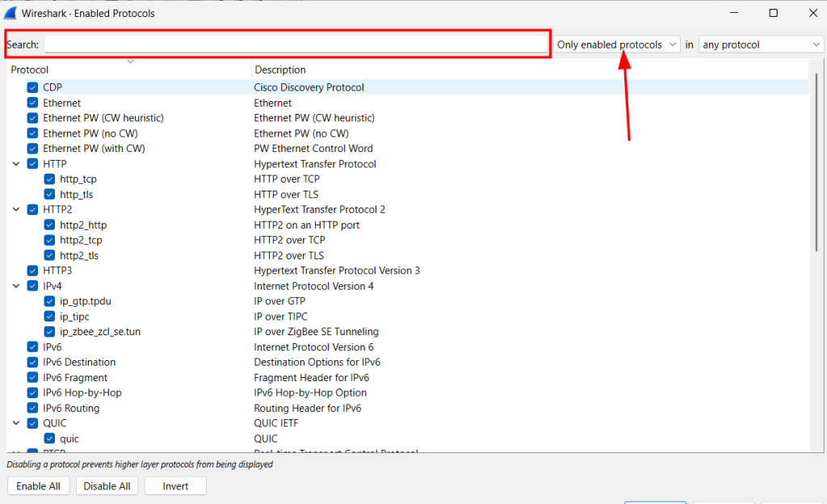
Task: Uncheck the HTTP3 protocol checkbox
Action: [32, 271]
